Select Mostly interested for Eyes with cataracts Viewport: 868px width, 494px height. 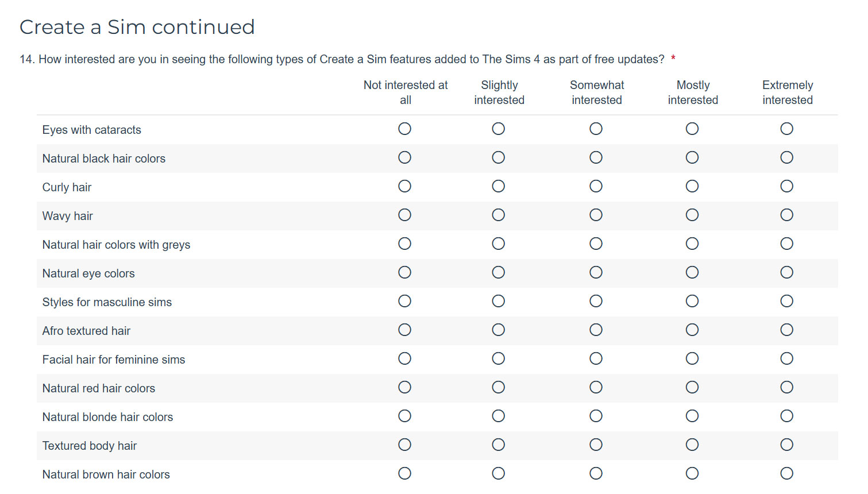pos(692,129)
